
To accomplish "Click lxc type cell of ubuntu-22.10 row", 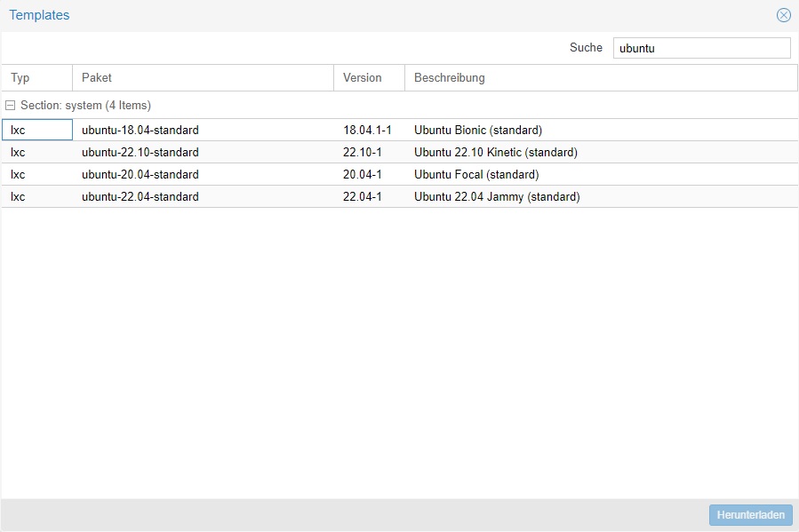I will [37, 152].
